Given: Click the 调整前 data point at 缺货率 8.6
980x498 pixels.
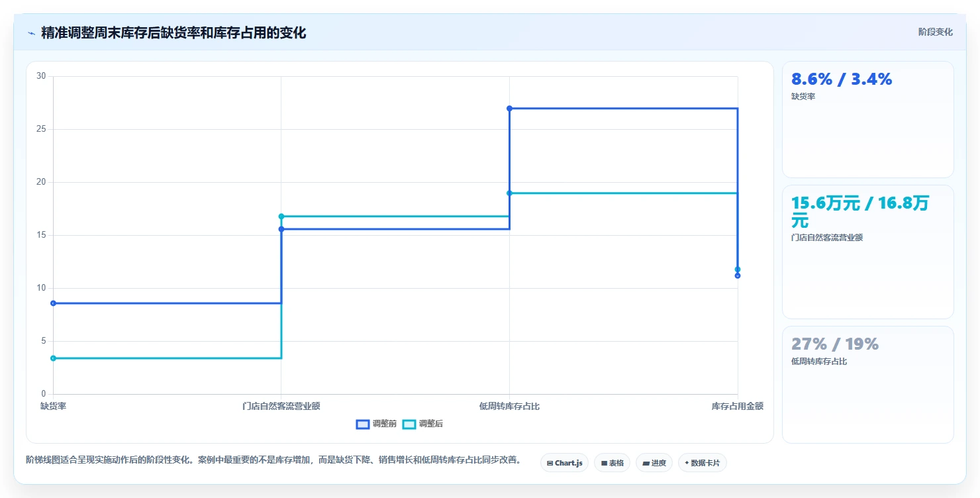Looking at the screenshot, I should [x=53, y=303].
